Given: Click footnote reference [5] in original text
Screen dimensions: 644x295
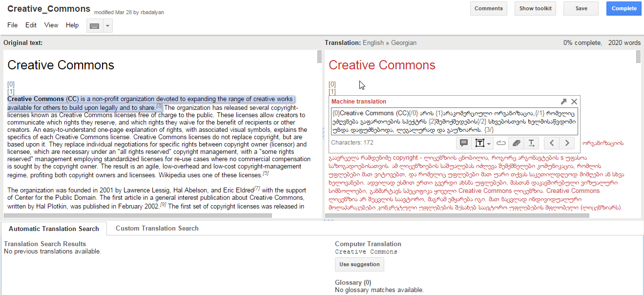Looking at the screenshot, I should 266,173.
